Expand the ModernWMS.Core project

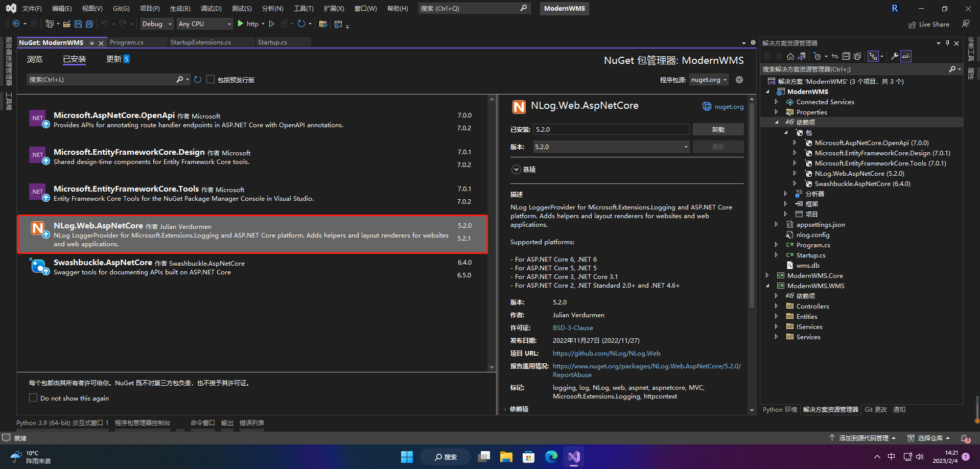pyautogui.click(x=767, y=276)
